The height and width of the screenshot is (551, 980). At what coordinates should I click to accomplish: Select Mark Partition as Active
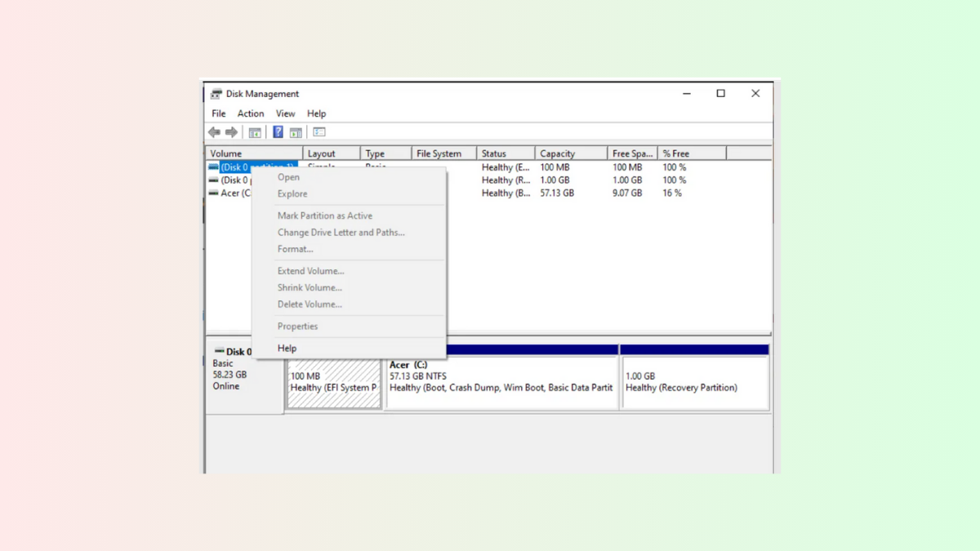(325, 216)
